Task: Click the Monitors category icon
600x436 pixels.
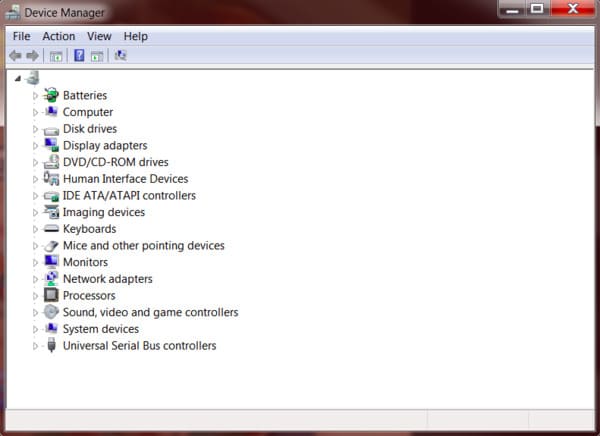Action: click(51, 262)
